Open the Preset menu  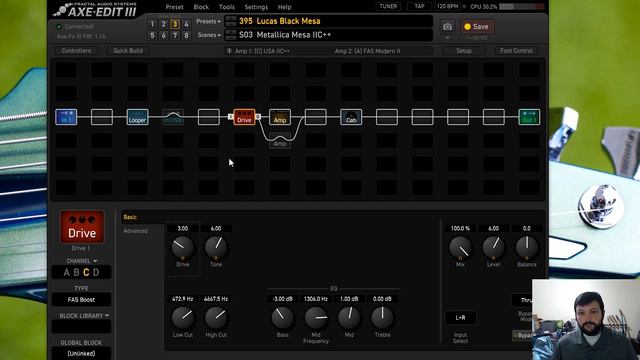click(174, 7)
